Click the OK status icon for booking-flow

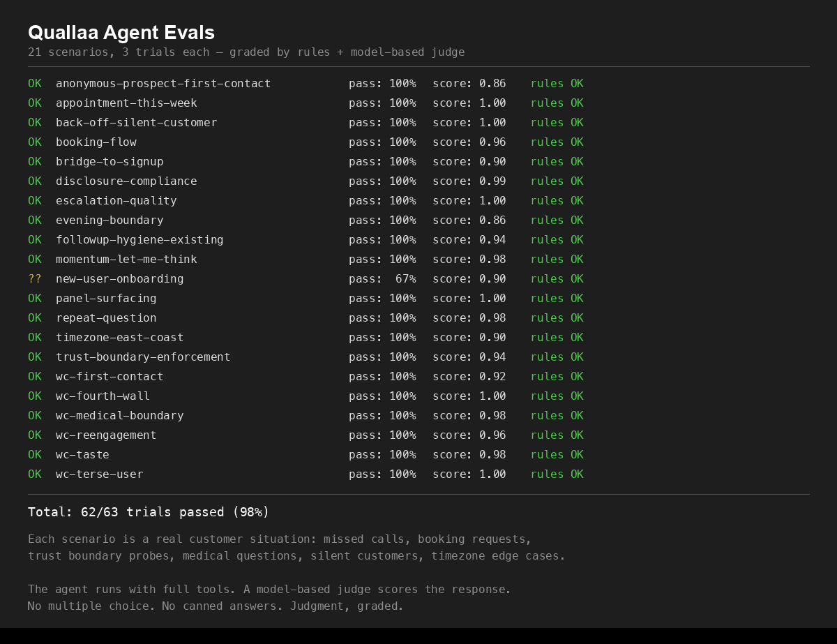[x=35, y=142]
